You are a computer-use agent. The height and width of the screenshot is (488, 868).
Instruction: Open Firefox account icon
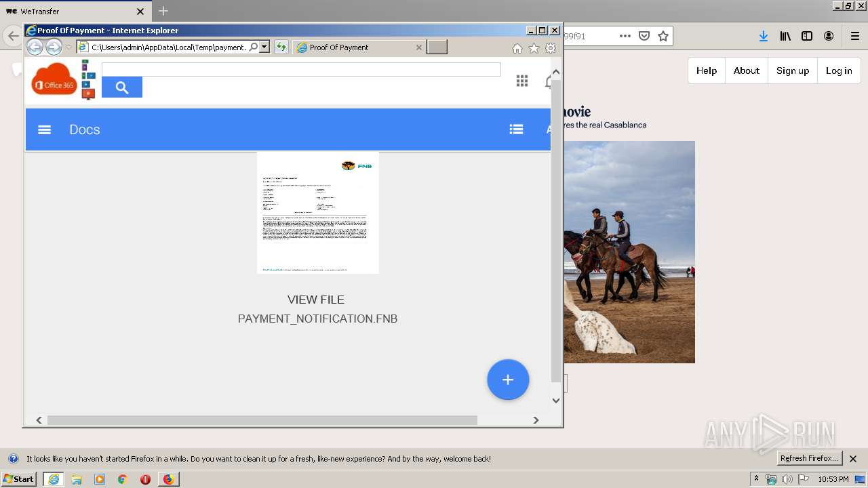click(829, 36)
